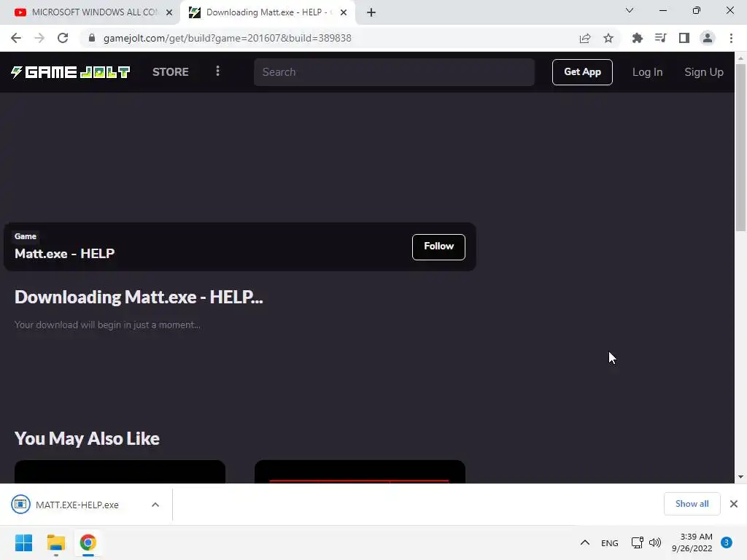The width and height of the screenshot is (747, 560).
Task: Click the browser forward arrow
Action: pyautogui.click(x=39, y=38)
